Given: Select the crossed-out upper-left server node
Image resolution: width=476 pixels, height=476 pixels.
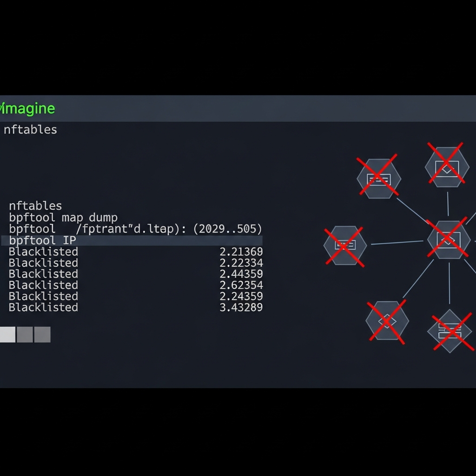Looking at the screenshot, I should [378, 178].
